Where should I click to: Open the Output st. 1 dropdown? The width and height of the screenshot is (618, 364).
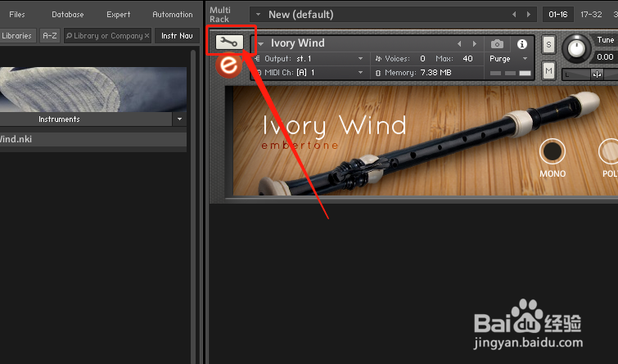[360, 59]
